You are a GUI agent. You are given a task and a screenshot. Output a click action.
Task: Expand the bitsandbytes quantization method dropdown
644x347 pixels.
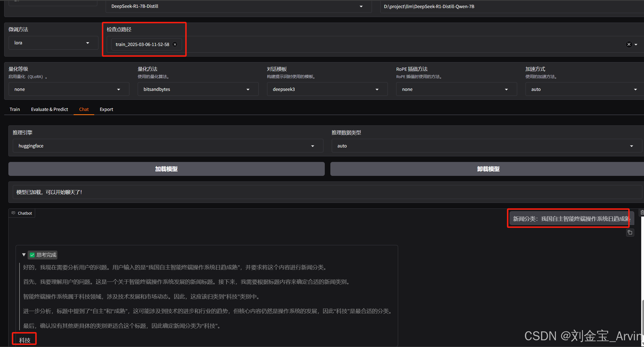click(198, 89)
